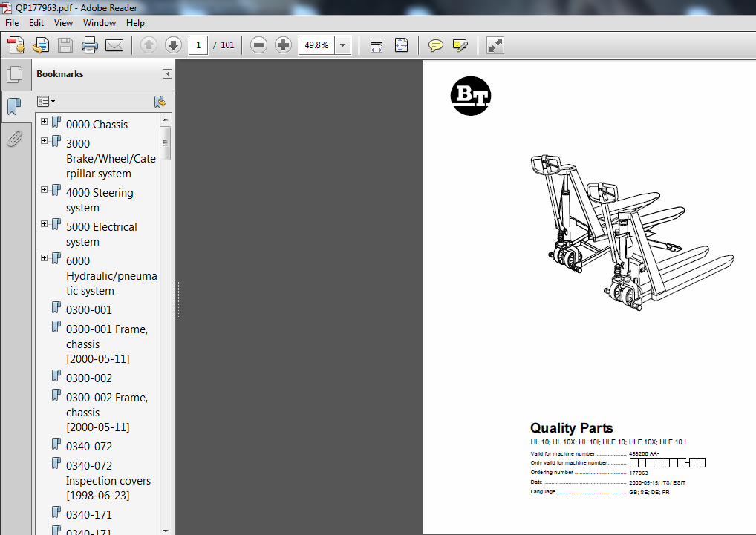Expand the 4000 Steering system bookmark

pyautogui.click(x=45, y=190)
